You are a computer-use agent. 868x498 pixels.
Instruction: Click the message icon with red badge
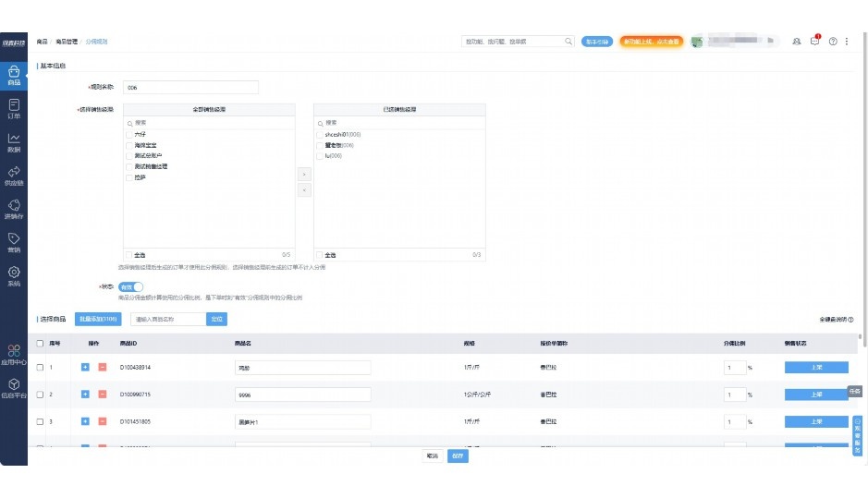(814, 42)
